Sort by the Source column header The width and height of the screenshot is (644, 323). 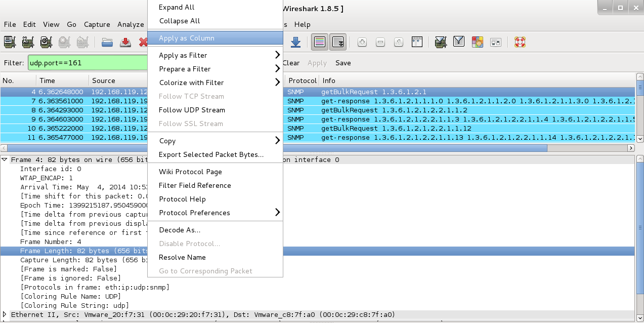click(118, 80)
